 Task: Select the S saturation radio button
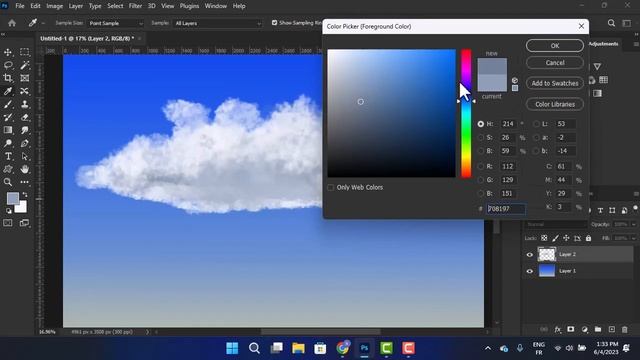(480, 138)
